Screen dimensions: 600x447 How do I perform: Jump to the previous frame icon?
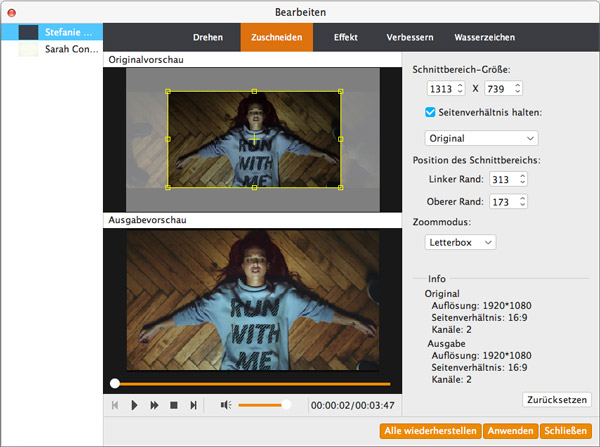coord(115,405)
